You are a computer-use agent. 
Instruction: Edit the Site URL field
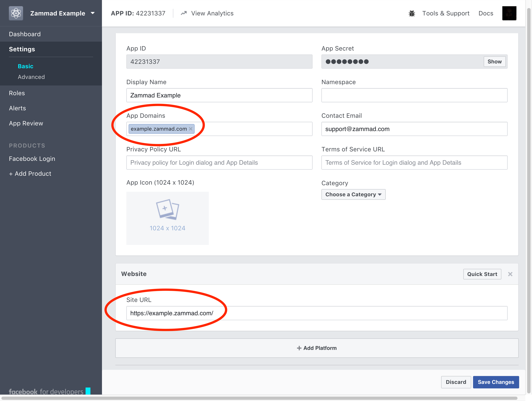click(317, 313)
